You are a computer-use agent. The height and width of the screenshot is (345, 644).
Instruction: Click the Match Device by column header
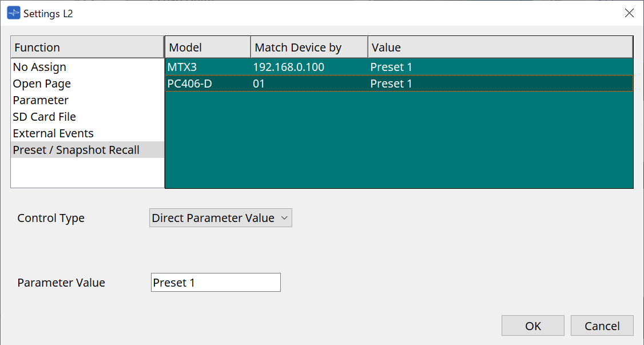coord(309,47)
